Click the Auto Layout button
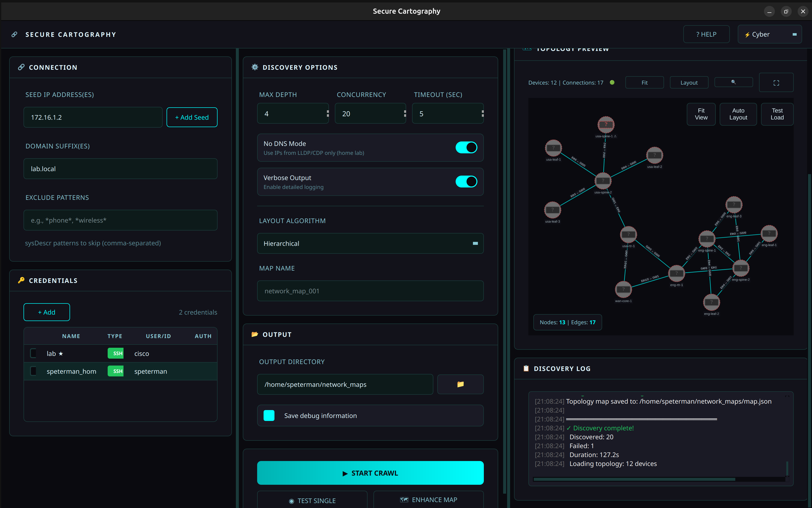 pos(738,114)
